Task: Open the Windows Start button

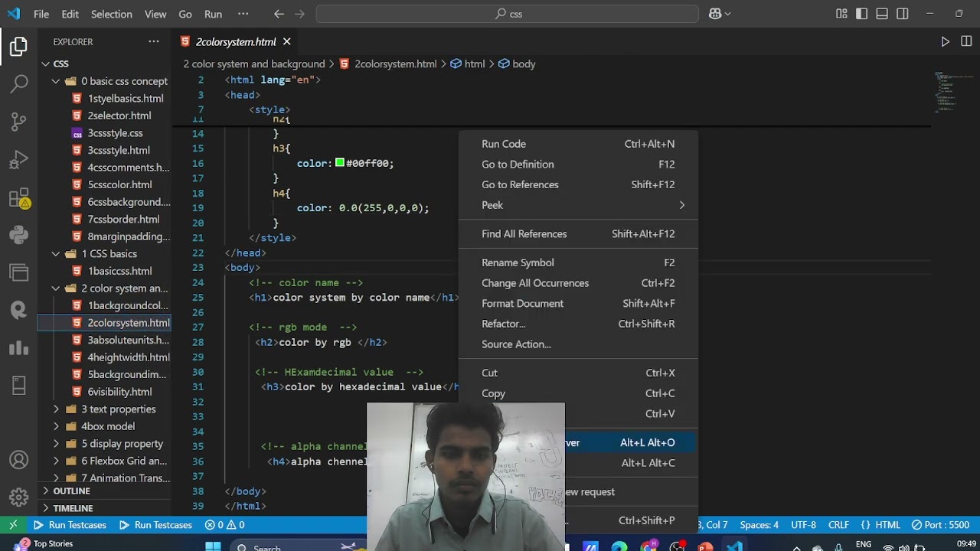Action: point(214,546)
